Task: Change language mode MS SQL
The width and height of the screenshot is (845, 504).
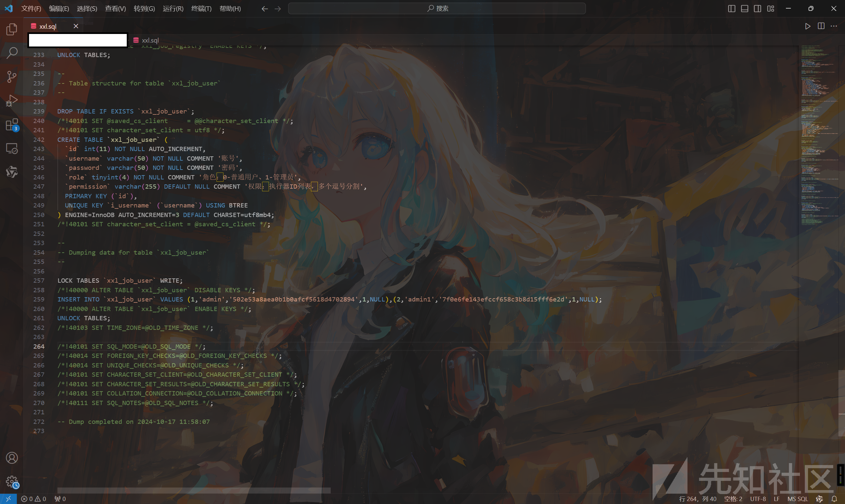Action: (x=797, y=499)
